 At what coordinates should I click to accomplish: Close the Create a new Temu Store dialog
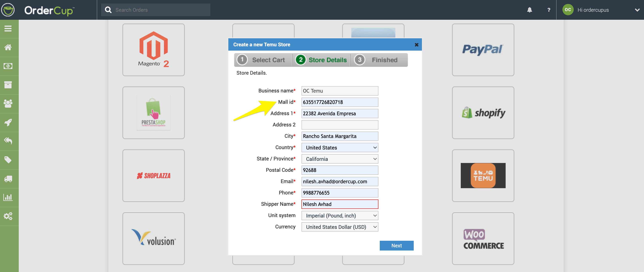click(416, 45)
